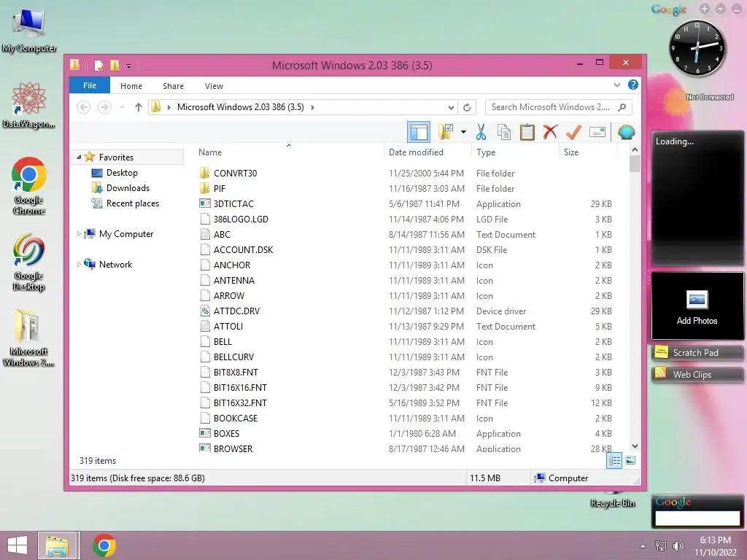Switch to Details view icon in status bar
Screen dimensions: 747x560
[x=614, y=460]
